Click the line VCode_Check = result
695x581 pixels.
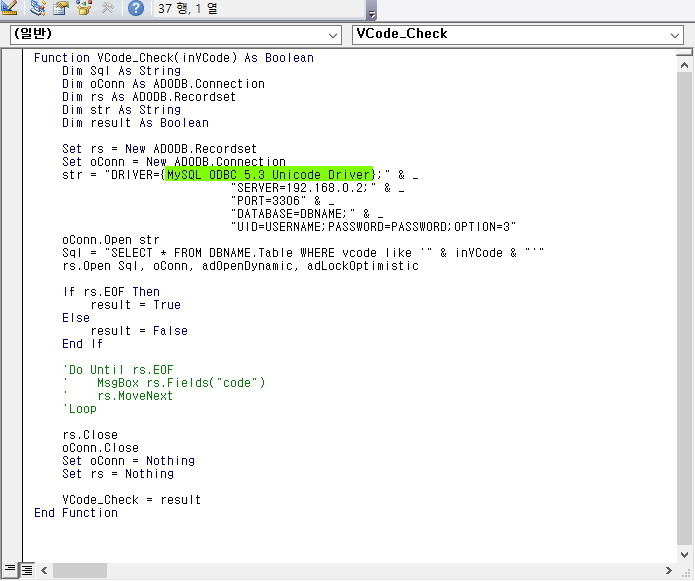click(x=132, y=499)
